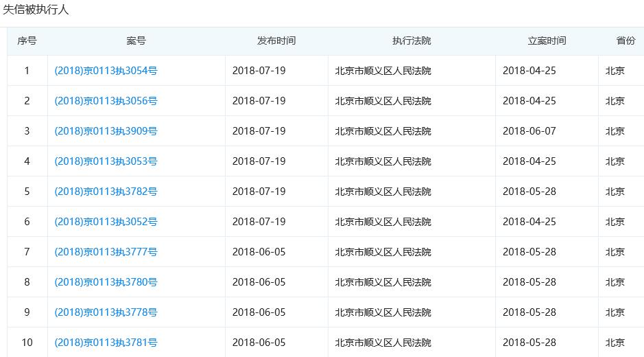Image resolution: width=644 pixels, height=357 pixels.
Task: Open case link (2018)京0113执3053号
Action: click(106, 161)
